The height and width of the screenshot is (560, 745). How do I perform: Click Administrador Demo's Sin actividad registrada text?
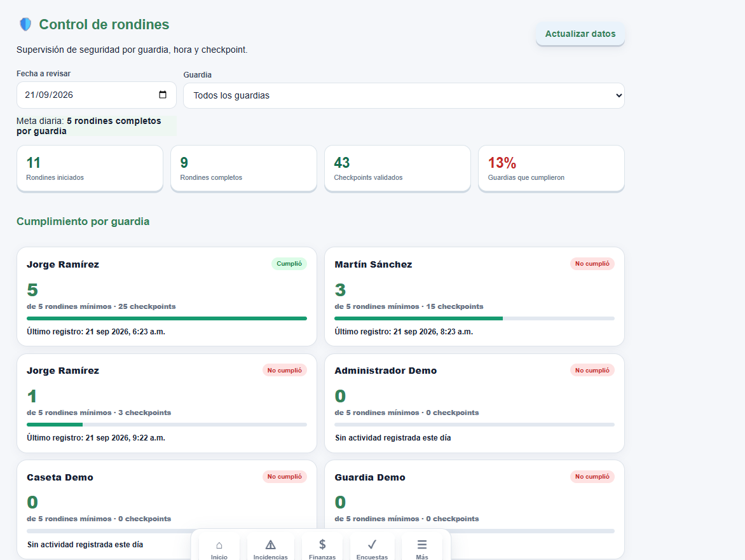[392, 438]
